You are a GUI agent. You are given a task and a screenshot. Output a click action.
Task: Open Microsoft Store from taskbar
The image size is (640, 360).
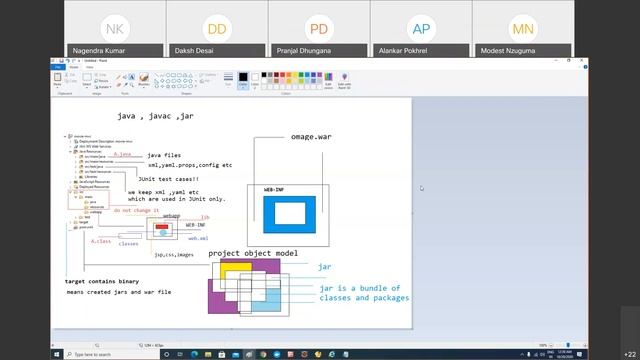[x=222, y=354]
